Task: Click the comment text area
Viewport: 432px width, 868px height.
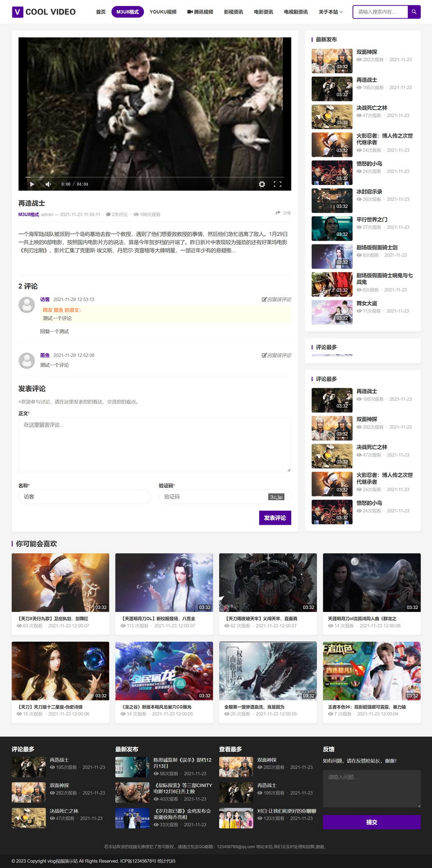Action: click(155, 445)
